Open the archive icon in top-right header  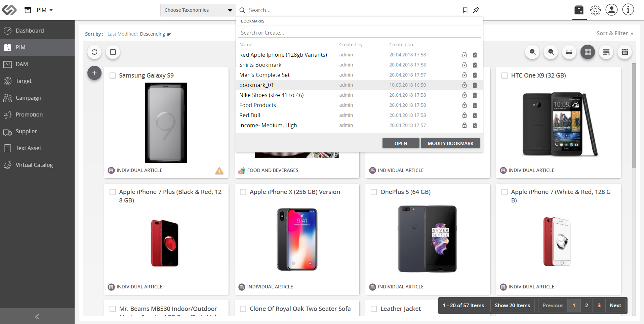pyautogui.click(x=579, y=10)
